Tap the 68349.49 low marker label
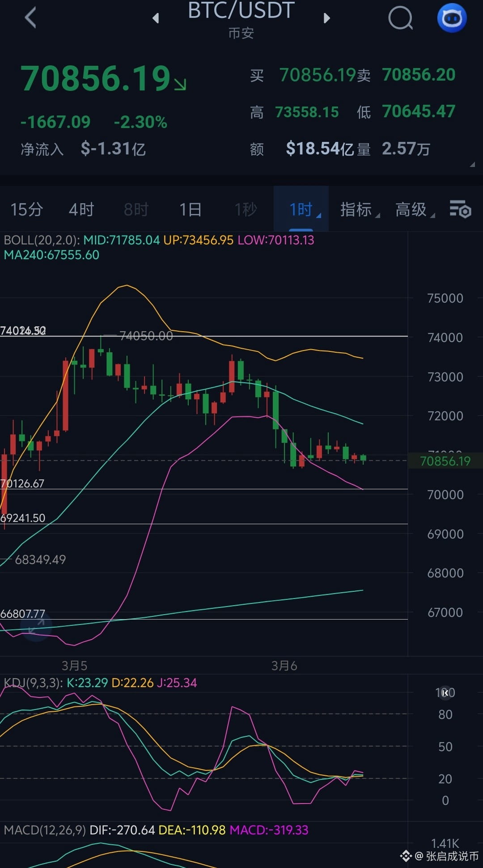The image size is (483, 868). click(40, 560)
